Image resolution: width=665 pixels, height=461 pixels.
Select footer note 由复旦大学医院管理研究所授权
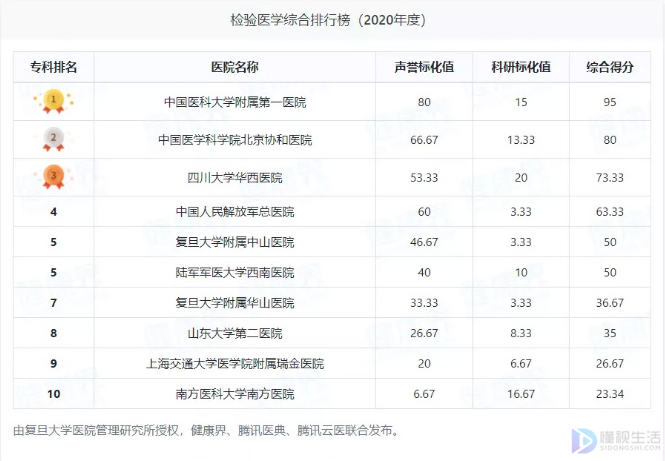tap(96, 430)
